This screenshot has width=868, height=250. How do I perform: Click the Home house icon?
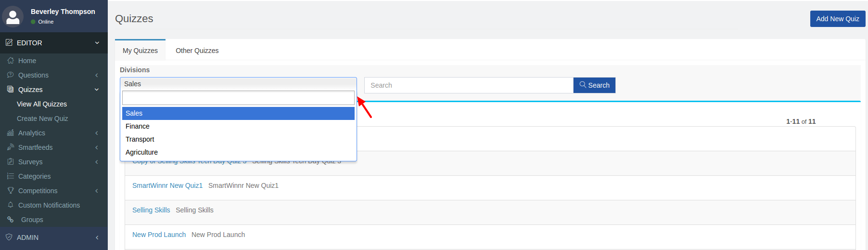(x=11, y=61)
